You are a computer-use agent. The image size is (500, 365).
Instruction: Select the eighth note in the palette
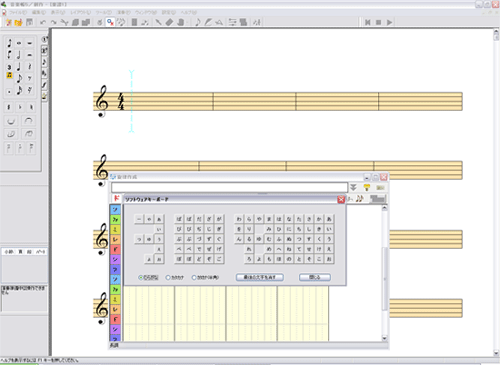pyautogui.click(x=19, y=79)
